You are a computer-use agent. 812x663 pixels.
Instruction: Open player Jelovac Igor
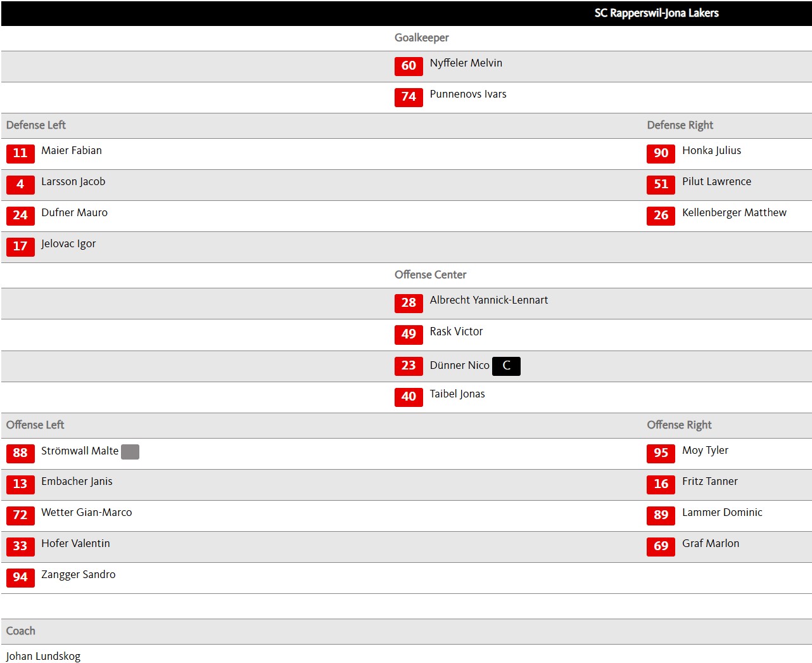[68, 244]
